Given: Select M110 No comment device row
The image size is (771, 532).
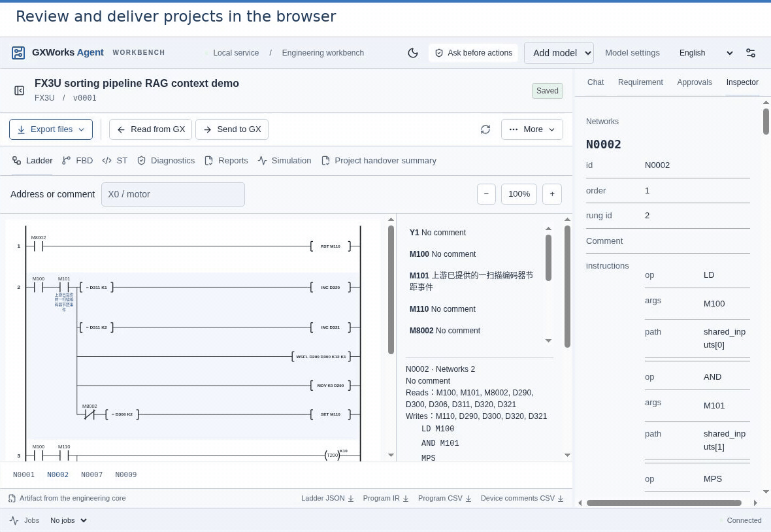Looking at the screenshot, I should (x=442, y=309).
